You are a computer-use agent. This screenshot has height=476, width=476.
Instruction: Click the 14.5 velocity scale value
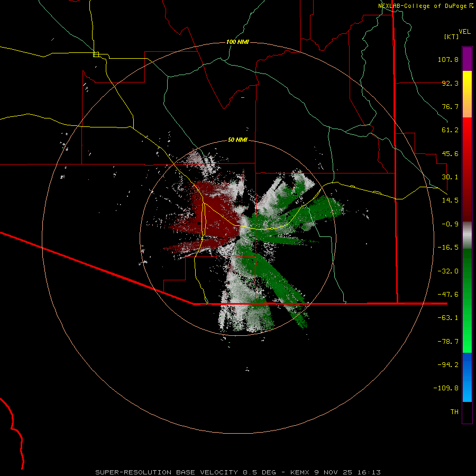click(x=450, y=200)
